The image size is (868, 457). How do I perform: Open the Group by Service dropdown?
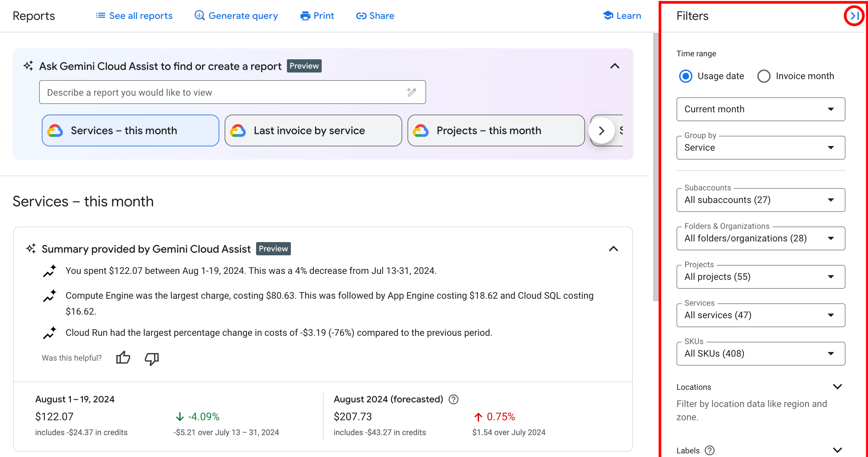[x=761, y=147]
